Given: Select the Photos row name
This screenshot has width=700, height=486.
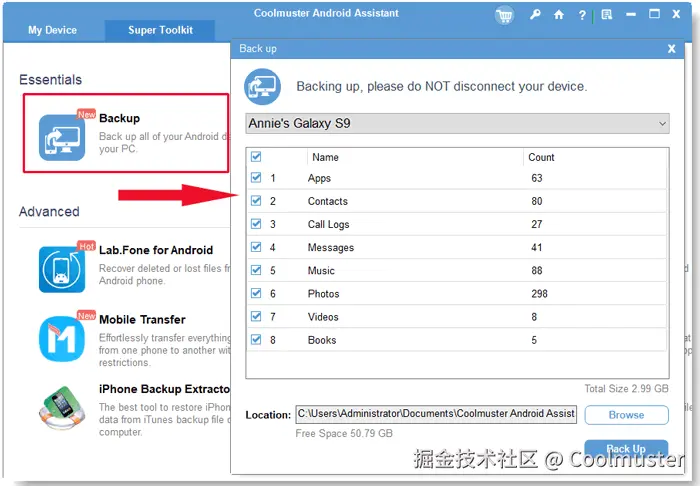Looking at the screenshot, I should tap(323, 294).
